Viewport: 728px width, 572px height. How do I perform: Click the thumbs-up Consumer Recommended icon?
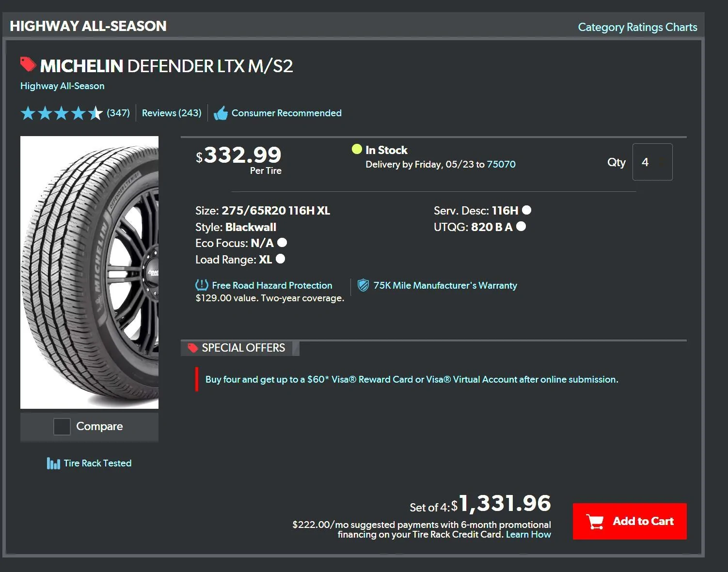point(221,113)
